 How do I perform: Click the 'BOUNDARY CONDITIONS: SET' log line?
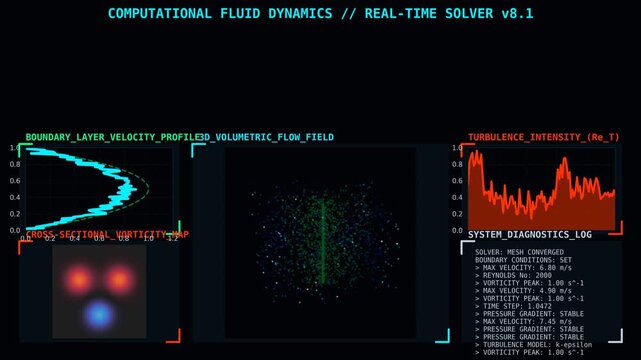click(523, 260)
